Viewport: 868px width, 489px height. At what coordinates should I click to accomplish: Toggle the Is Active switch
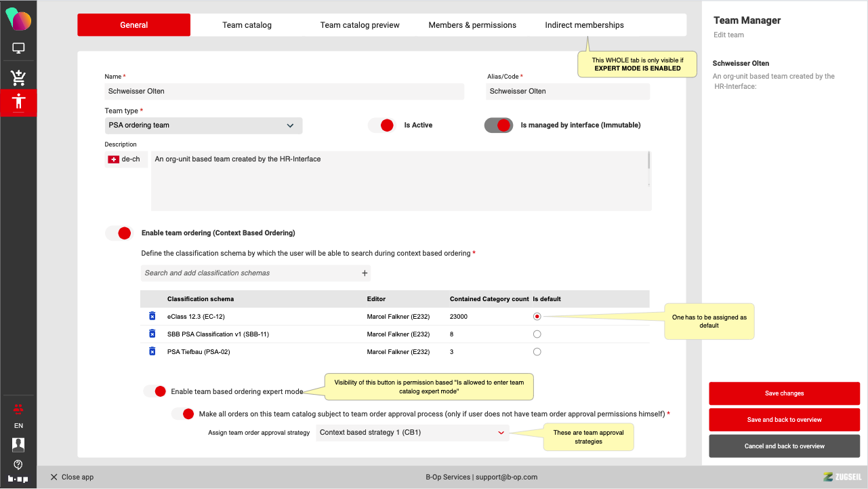(x=381, y=125)
